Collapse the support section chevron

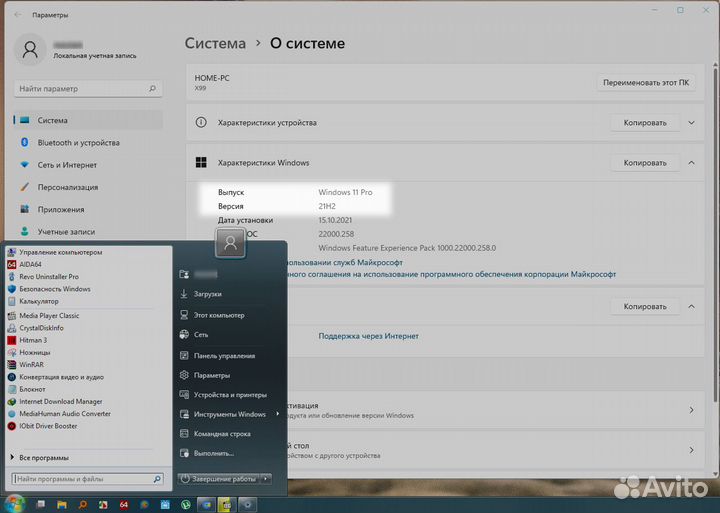coord(691,306)
